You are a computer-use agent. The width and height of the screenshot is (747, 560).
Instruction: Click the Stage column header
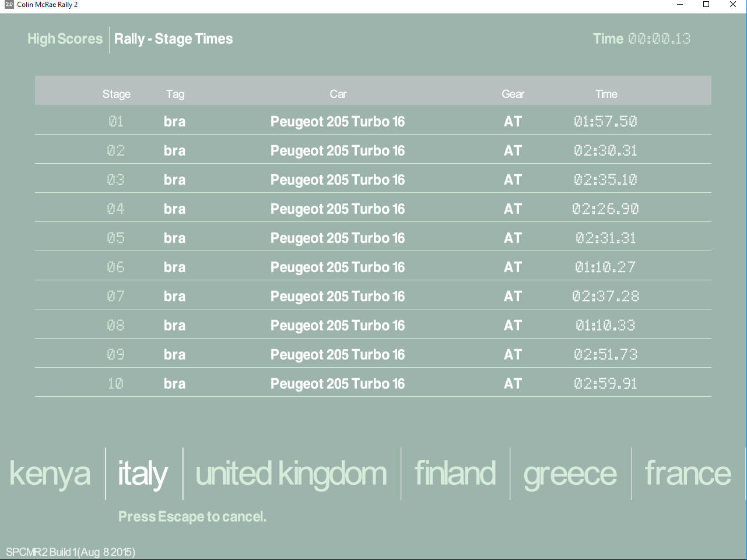tap(116, 94)
